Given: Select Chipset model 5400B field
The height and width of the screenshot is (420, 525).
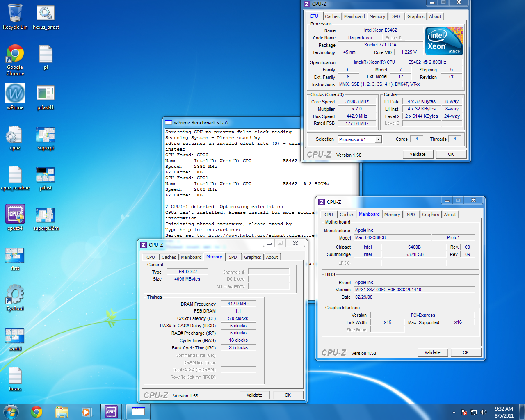Looking at the screenshot, I should 414,247.
